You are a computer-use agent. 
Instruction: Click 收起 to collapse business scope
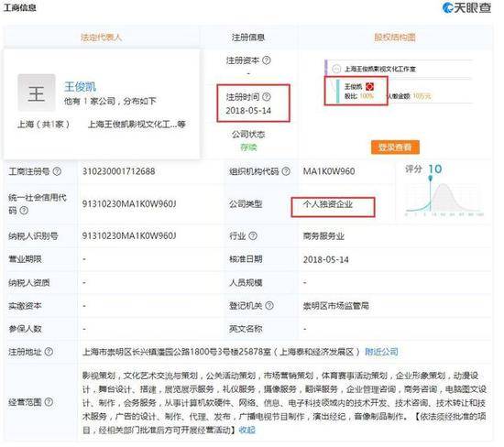(247, 430)
